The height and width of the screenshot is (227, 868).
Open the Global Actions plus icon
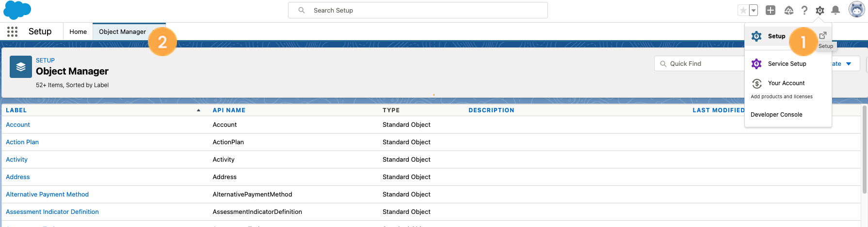771,10
